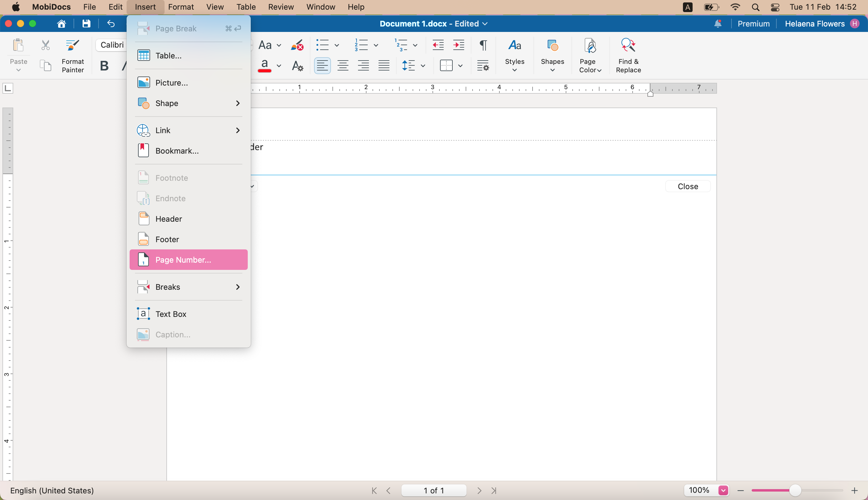Click the Premium link
The width and height of the screenshot is (868, 500).
coord(753,24)
